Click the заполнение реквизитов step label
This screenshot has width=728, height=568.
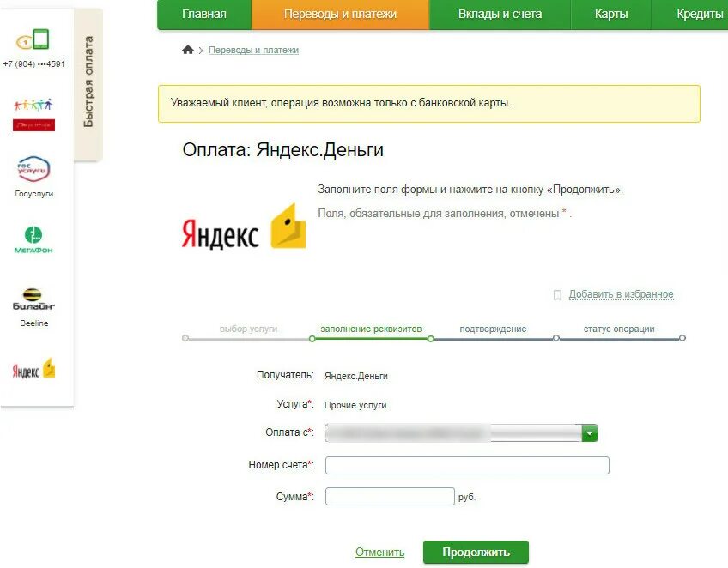[371, 329]
